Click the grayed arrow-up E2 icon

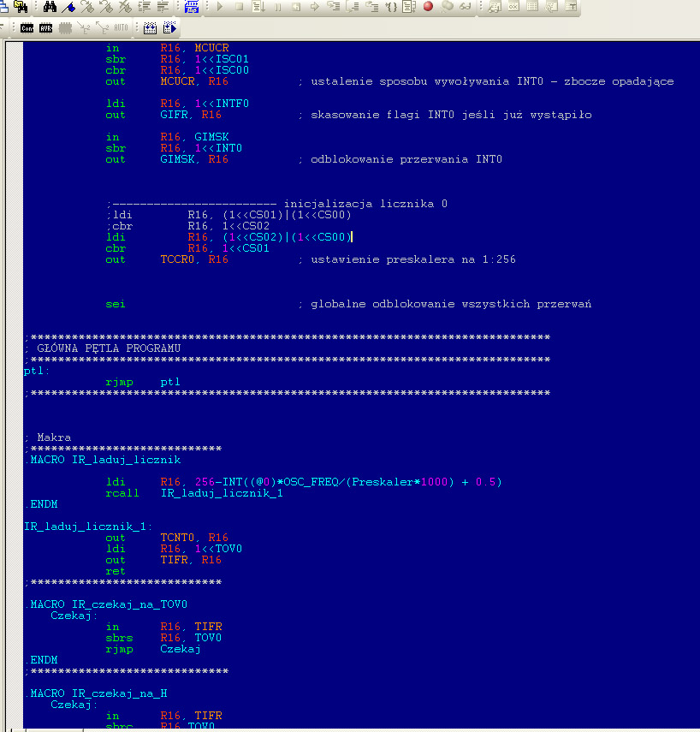click(x=102, y=28)
